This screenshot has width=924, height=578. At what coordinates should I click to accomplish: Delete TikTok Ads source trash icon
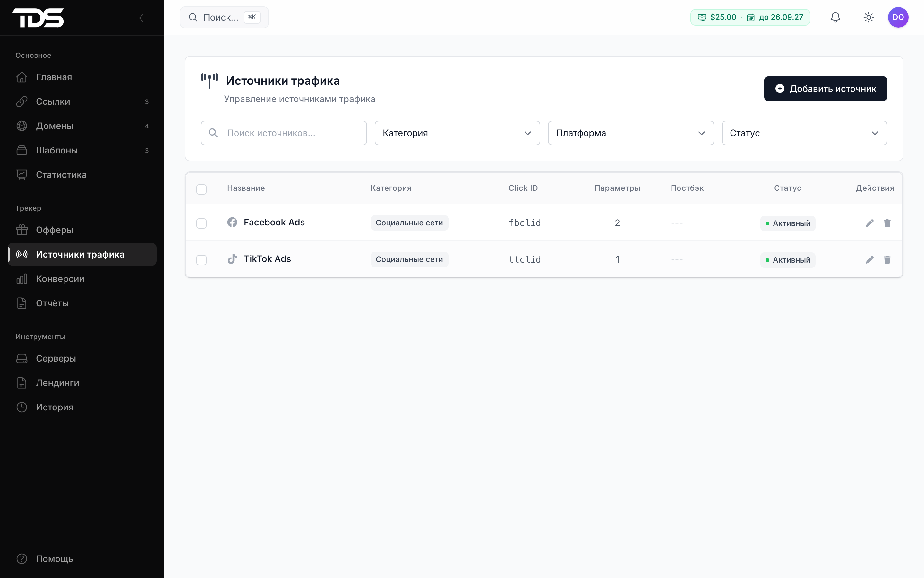[887, 259]
